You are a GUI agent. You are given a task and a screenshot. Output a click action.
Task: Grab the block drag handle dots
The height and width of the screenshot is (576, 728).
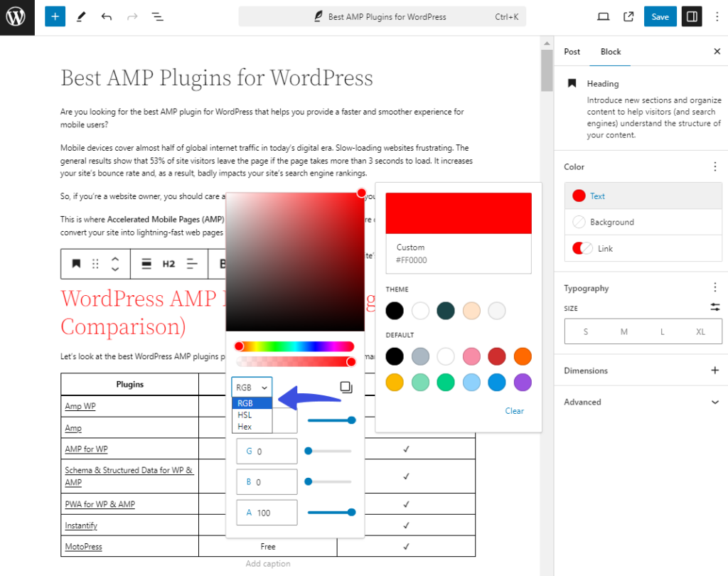(96, 264)
